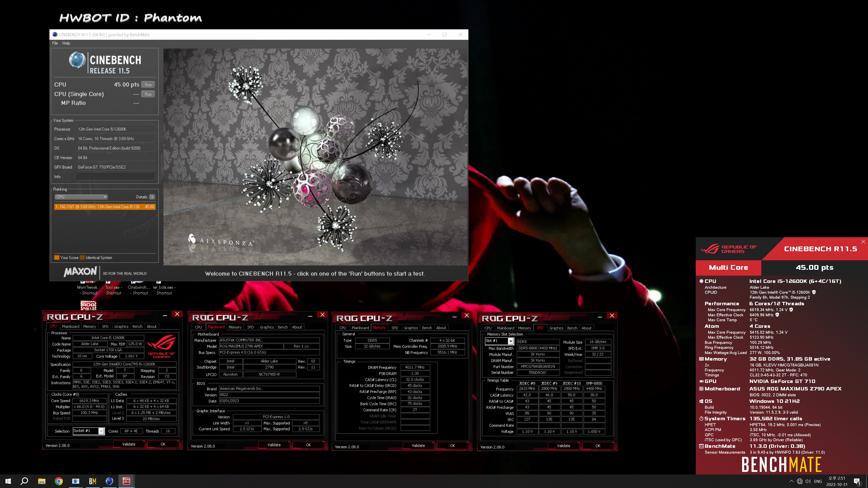Click the CPU section icon in BenchMate
This screenshot has width=868, height=488.
coord(701,281)
